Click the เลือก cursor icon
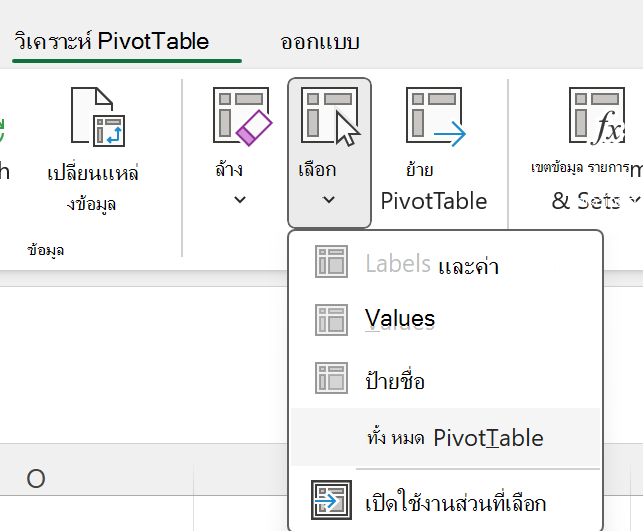This screenshot has width=644, height=532. (330, 117)
